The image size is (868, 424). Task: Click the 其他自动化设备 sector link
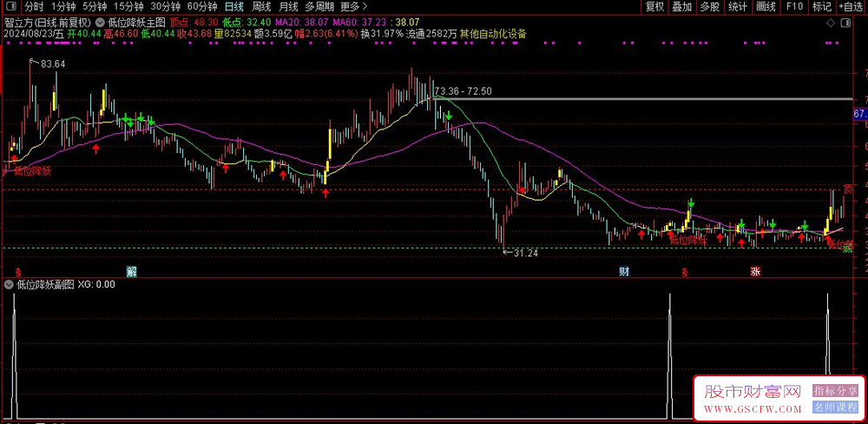[x=493, y=34]
